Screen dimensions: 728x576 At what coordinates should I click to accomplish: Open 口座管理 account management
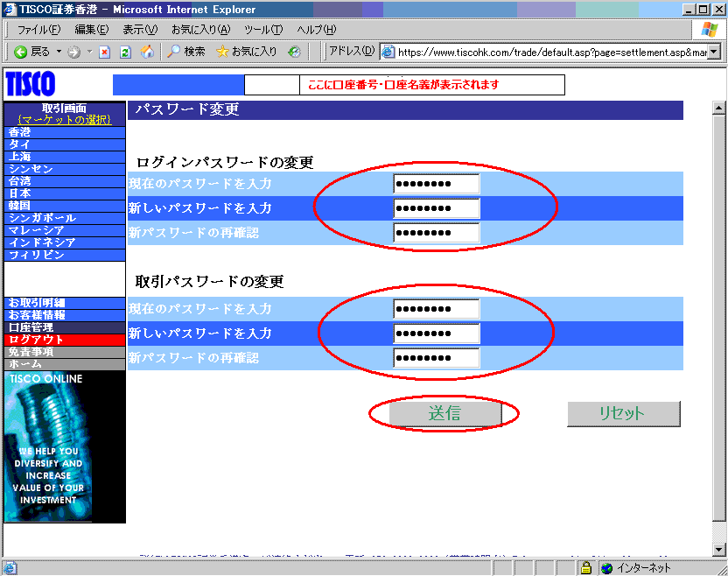65,327
